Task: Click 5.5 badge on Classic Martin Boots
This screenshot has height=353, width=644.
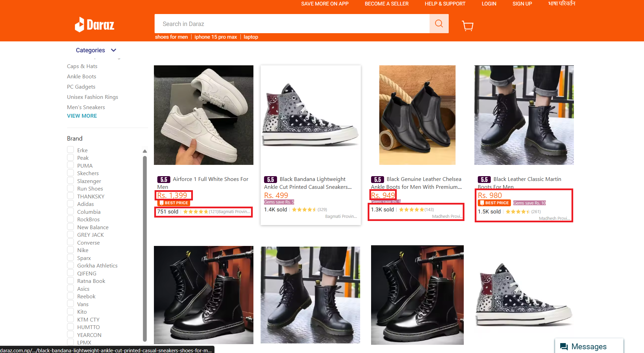Action: pos(484,180)
